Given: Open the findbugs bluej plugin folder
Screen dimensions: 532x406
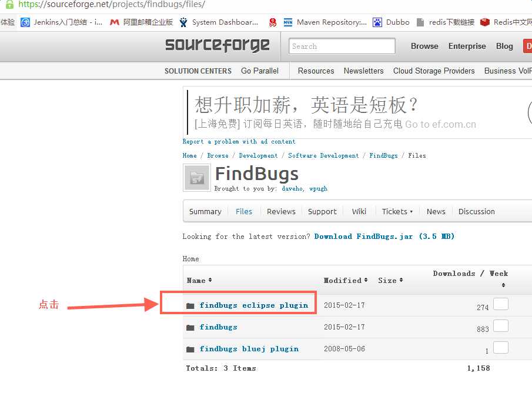Looking at the screenshot, I should [x=249, y=348].
